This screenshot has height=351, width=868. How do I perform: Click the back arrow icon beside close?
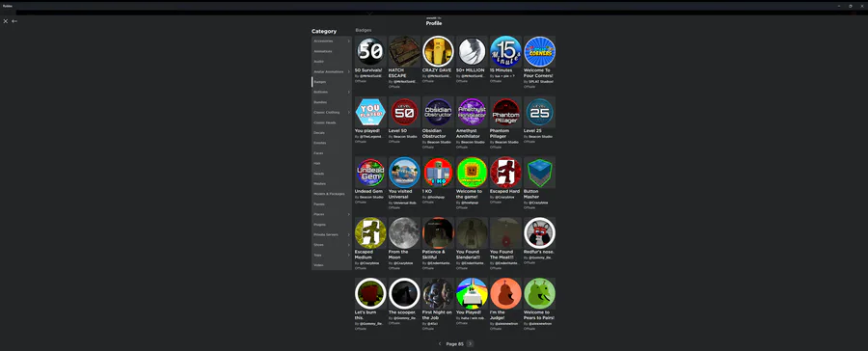pos(14,21)
